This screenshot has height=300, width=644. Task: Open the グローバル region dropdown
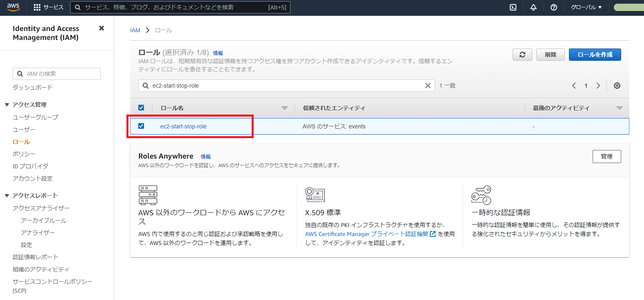click(x=586, y=7)
